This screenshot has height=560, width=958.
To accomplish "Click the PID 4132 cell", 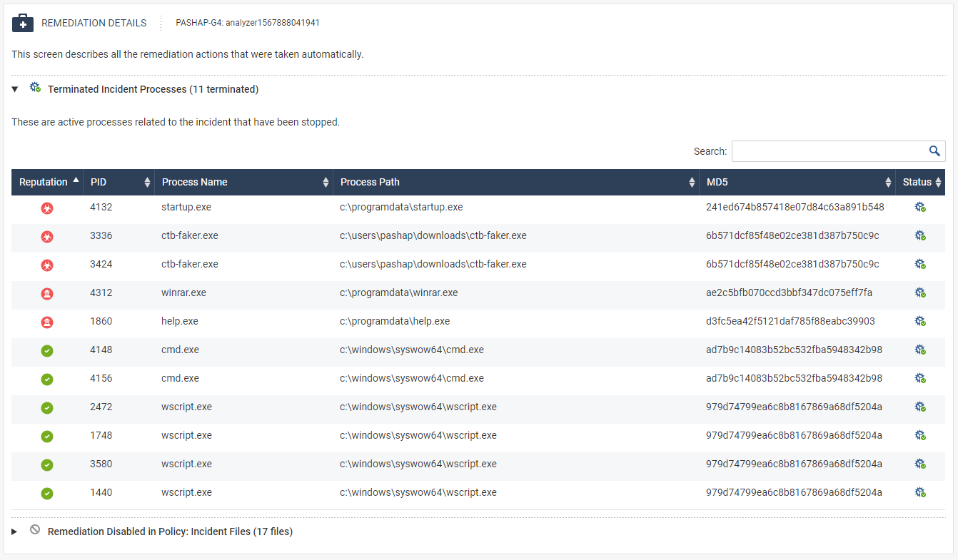I will click(x=101, y=207).
